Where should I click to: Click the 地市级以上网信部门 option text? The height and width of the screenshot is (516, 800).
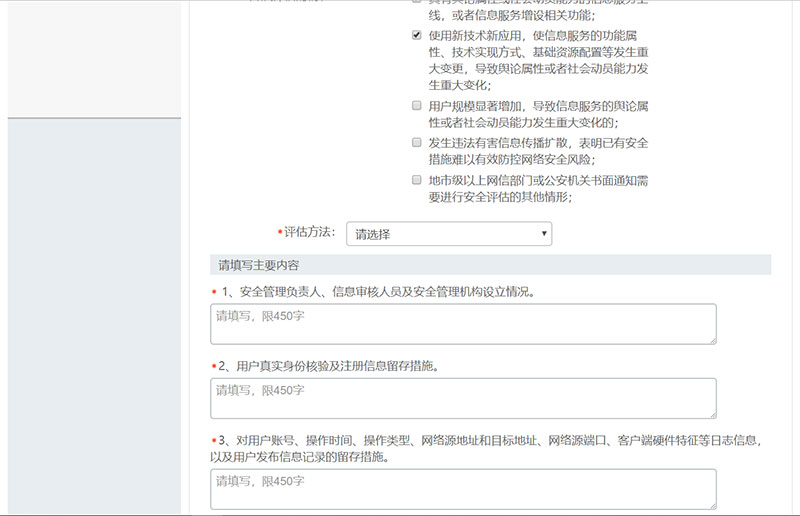click(538, 188)
